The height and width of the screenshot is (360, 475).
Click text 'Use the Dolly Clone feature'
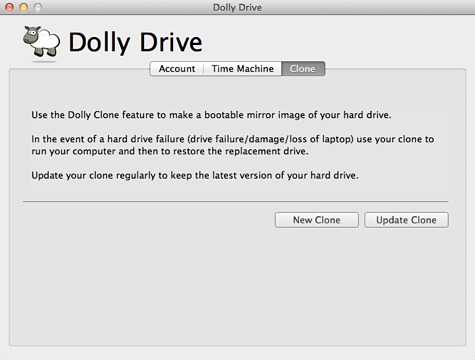tap(93, 115)
